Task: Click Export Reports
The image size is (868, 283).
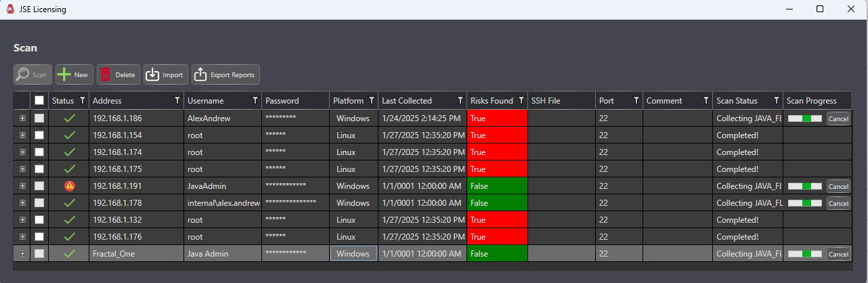Action: coord(225,74)
